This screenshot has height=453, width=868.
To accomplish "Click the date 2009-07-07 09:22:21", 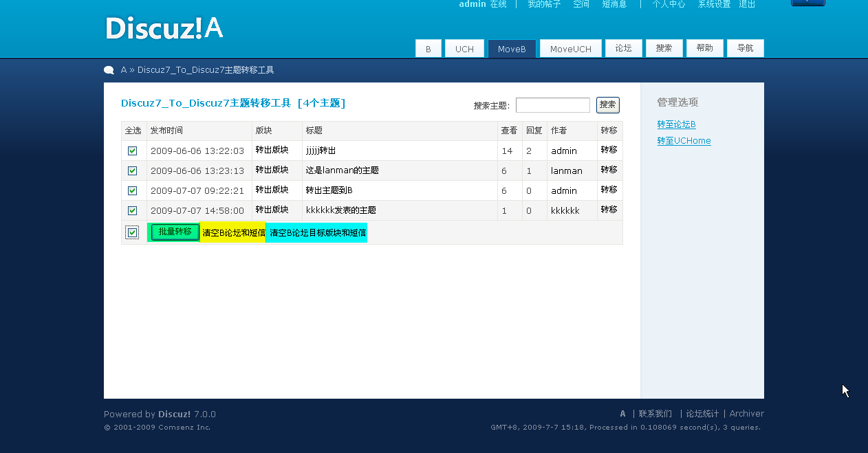I will click(197, 190).
